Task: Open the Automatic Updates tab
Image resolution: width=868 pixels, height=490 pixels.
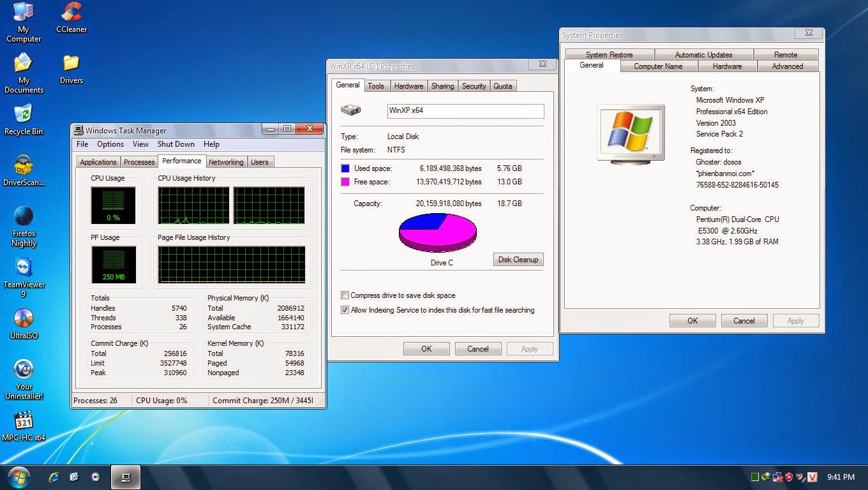Action: click(x=703, y=55)
